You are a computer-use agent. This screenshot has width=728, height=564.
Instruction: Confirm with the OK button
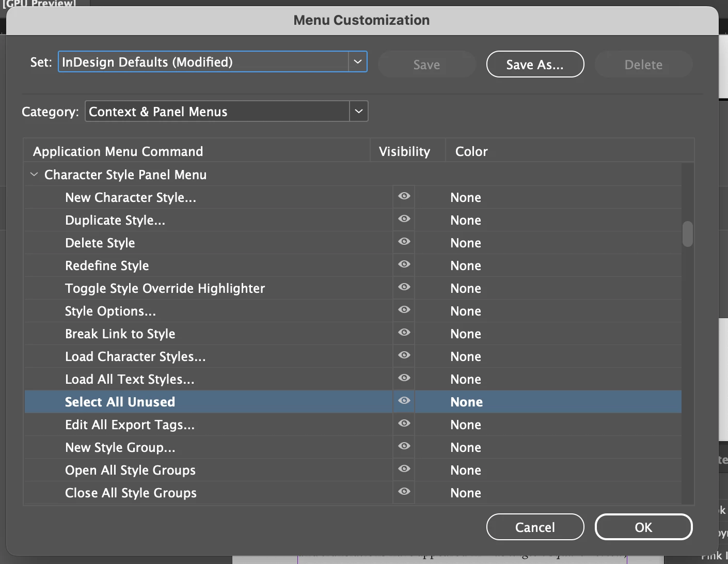643,527
